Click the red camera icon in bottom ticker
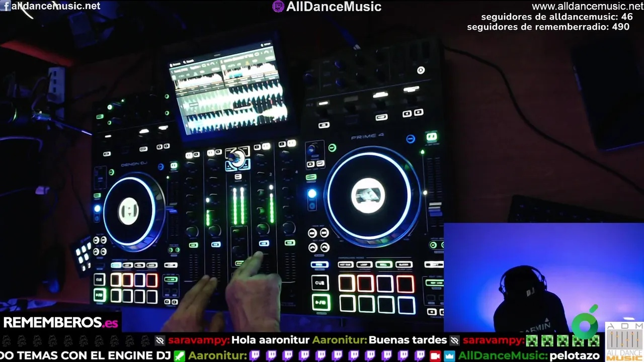Screen dimensions: 644x362 tap(435, 355)
